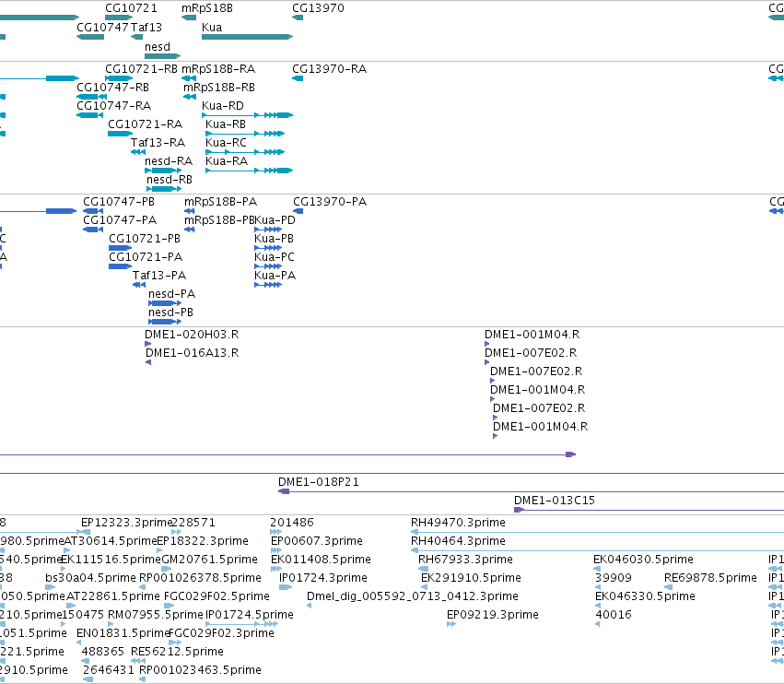Select the CG10747 gene feature
Screen dimensions: 784x684
[x=90, y=37]
